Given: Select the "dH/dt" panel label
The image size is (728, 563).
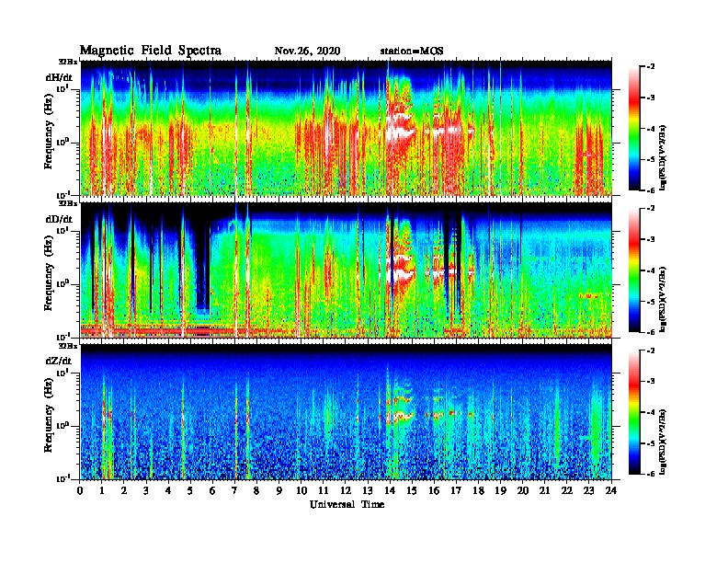Looking at the screenshot, I should 59,77.
